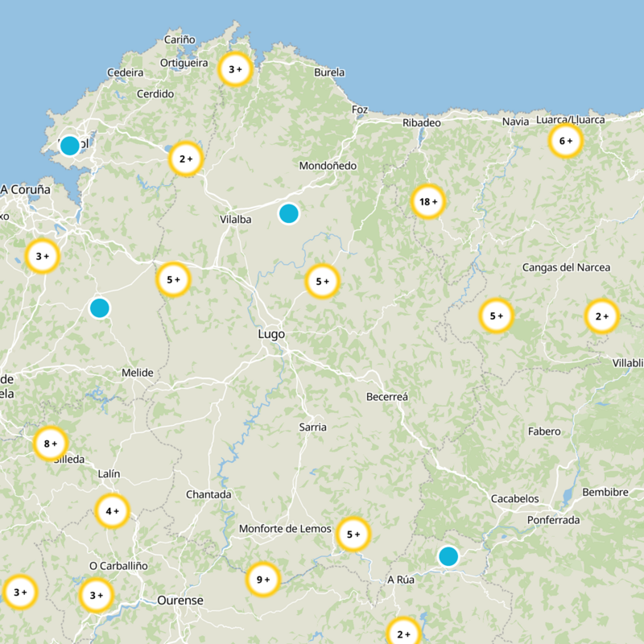Select the blue marker east of Vilalba
This screenshot has height=644, width=644.
[x=289, y=214]
